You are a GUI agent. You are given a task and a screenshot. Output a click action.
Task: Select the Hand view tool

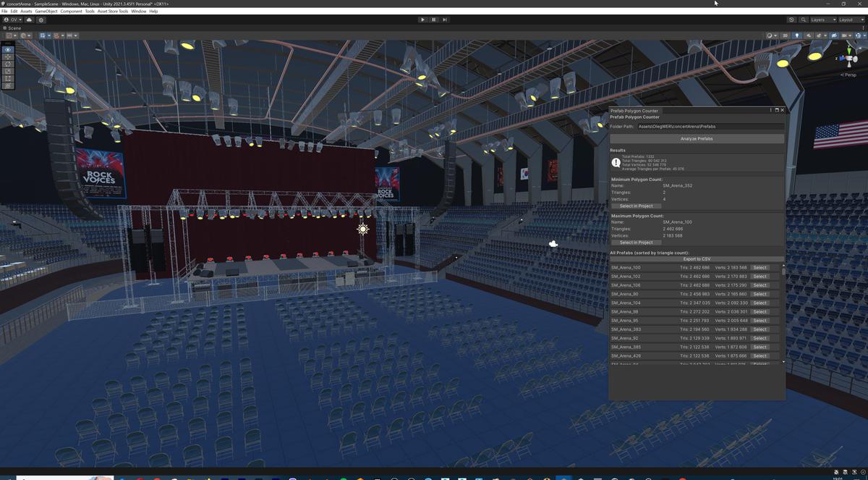7,49
